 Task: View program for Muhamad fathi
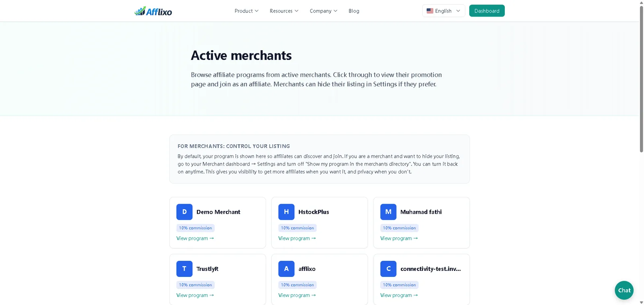click(x=399, y=238)
